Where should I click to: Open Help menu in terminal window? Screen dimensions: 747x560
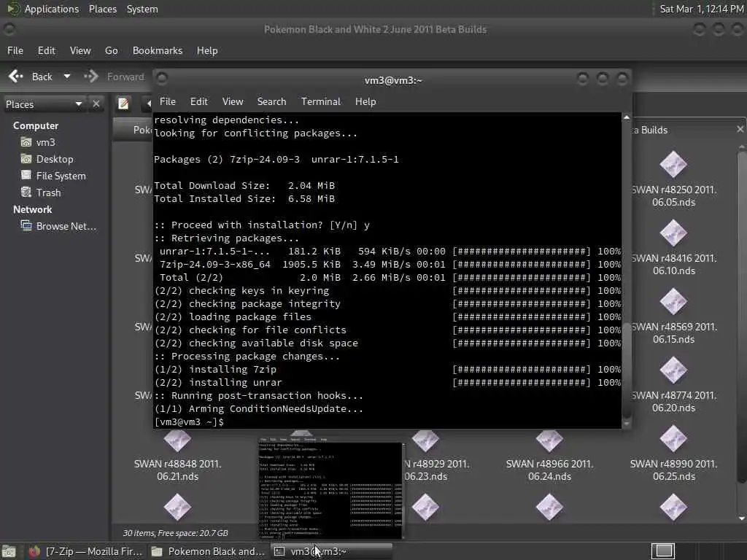point(365,101)
